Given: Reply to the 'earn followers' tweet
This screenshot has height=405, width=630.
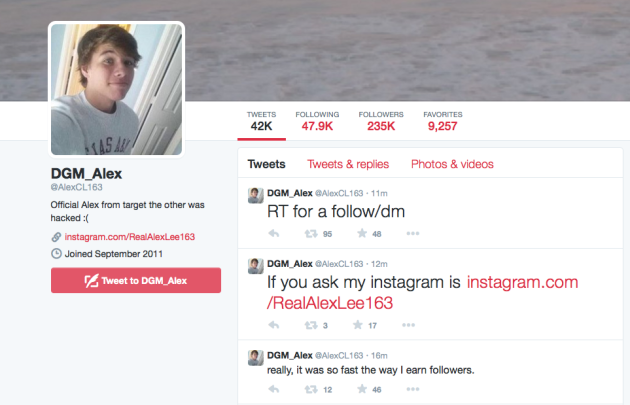Looking at the screenshot, I should tap(274, 389).
